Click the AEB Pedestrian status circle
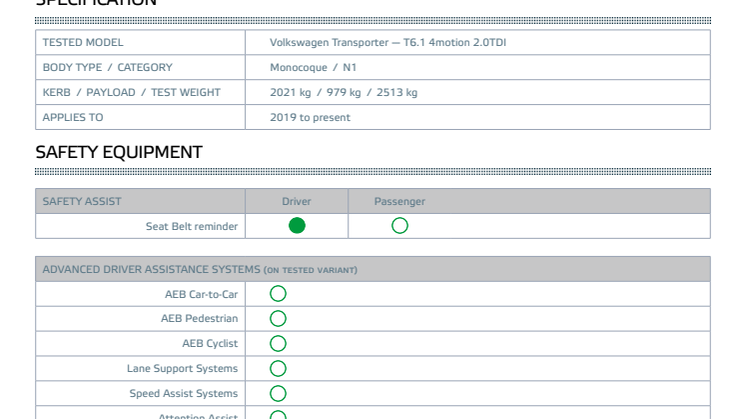The image size is (746, 419). pyautogui.click(x=278, y=319)
